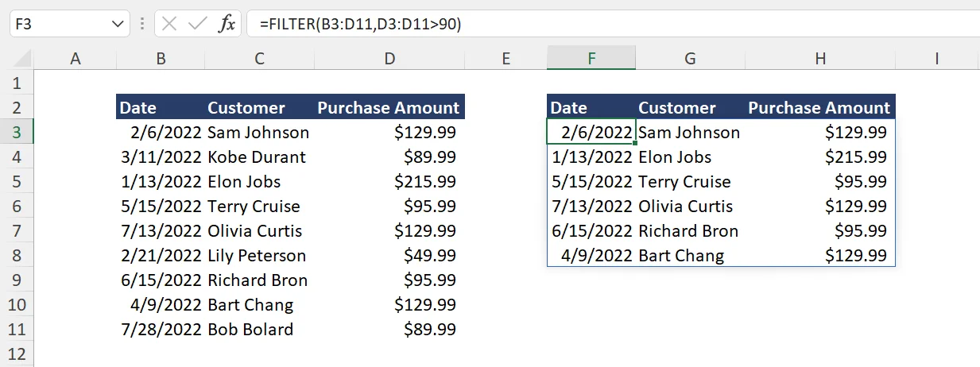Select row 3 header
The width and height of the screenshot is (980, 367).
[17, 132]
